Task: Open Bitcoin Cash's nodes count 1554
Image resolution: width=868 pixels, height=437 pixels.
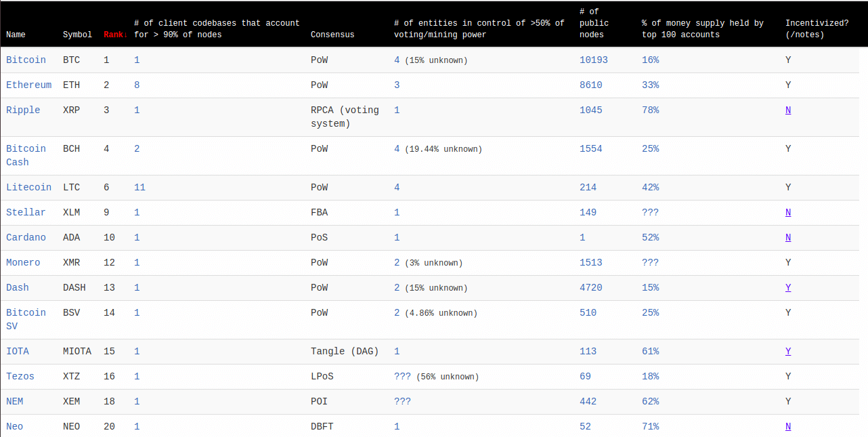Action: [x=591, y=148]
